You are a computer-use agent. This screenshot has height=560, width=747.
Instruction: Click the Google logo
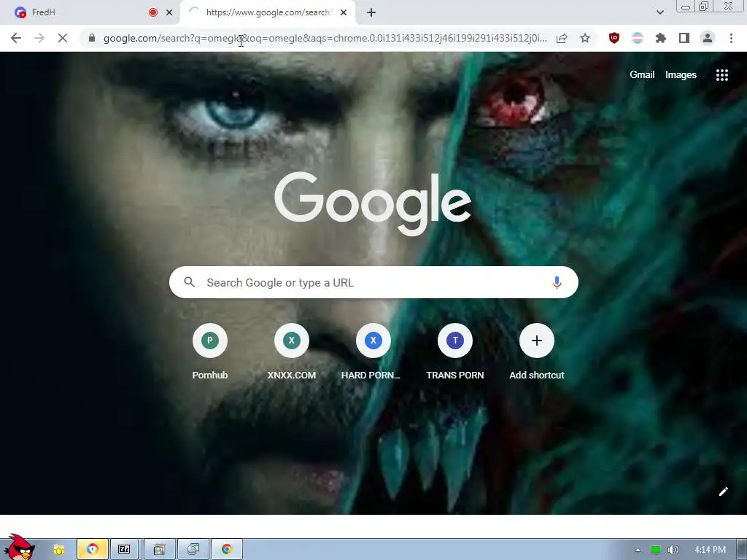(373, 203)
